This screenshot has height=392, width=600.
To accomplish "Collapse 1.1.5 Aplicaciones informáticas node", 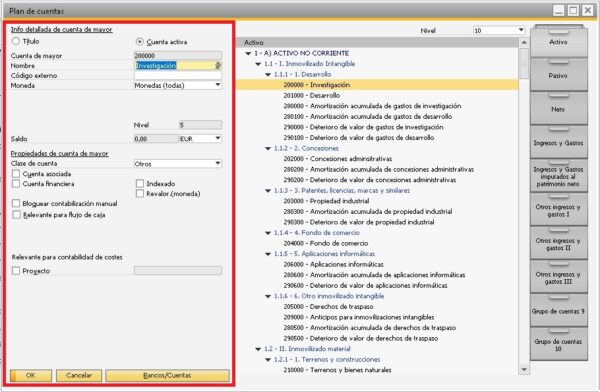I will [x=268, y=254].
